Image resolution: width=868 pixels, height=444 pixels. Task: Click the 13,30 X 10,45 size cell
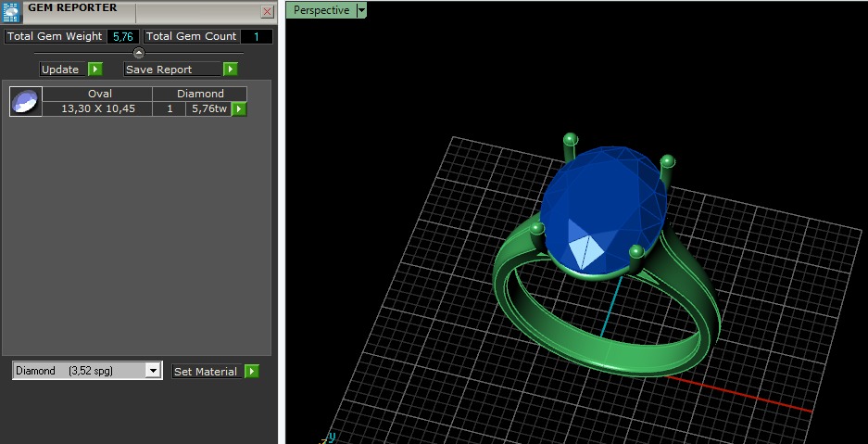pyautogui.click(x=97, y=109)
